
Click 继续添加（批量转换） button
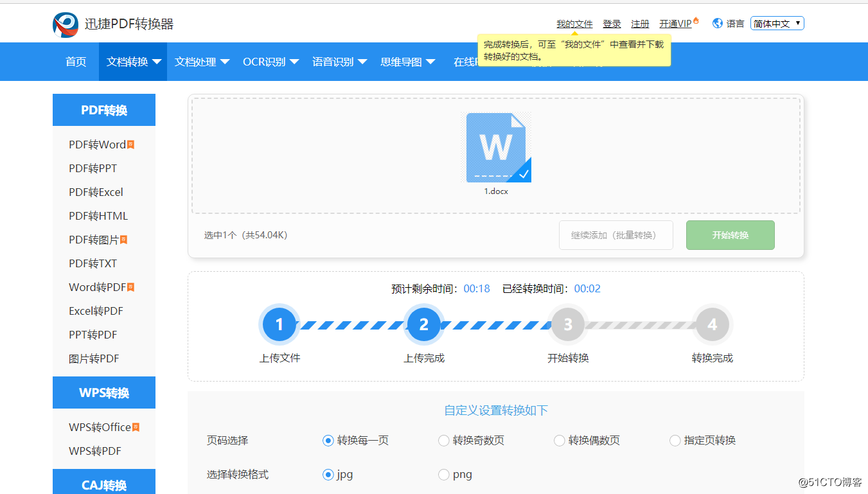coord(616,235)
